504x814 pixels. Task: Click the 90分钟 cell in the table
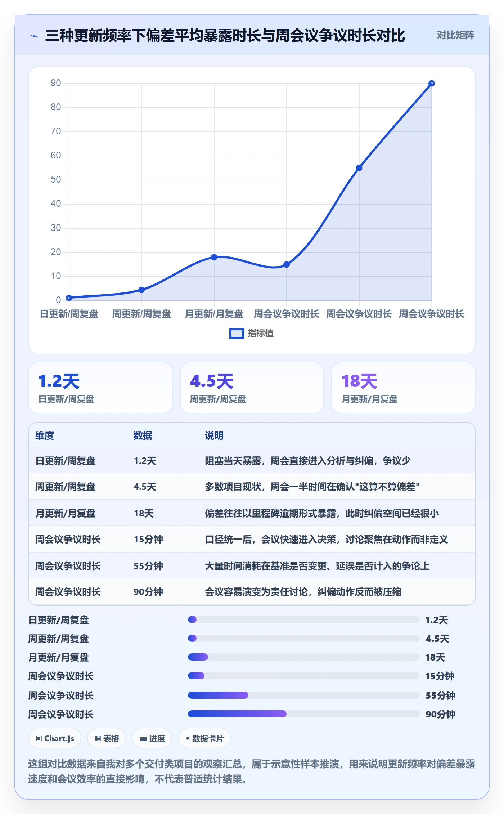tap(148, 591)
